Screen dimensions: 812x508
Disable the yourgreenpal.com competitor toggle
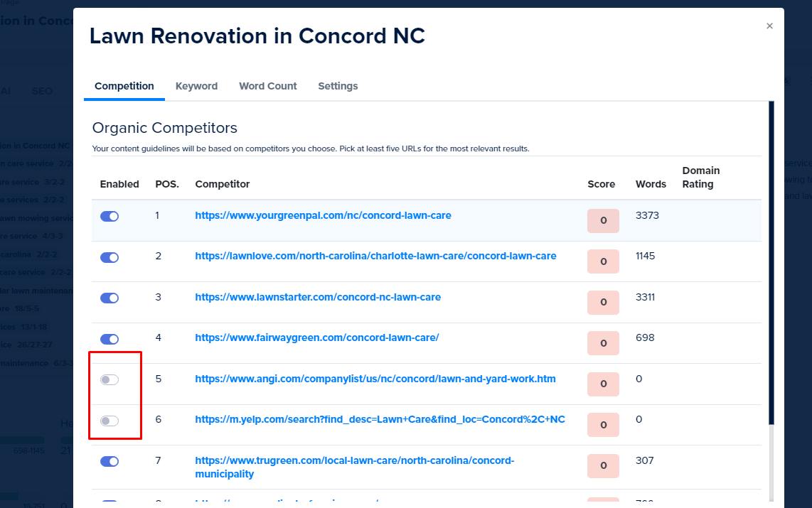109,217
